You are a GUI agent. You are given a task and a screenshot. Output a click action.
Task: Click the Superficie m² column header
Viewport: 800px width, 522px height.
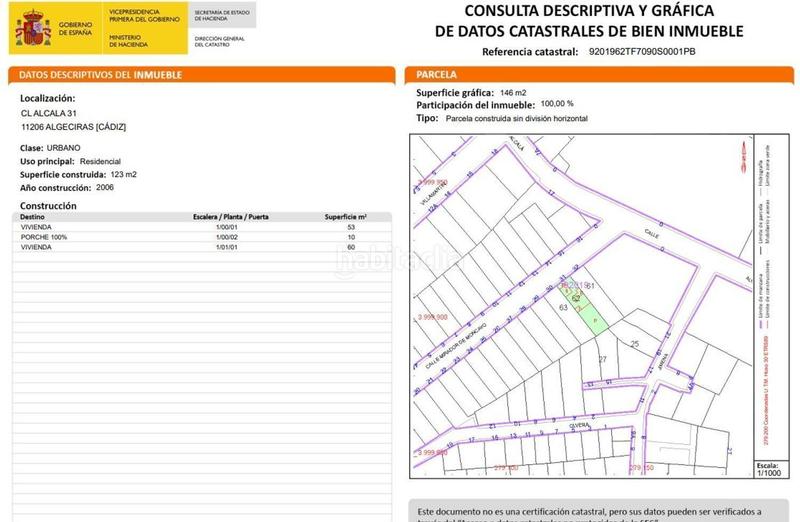(346, 216)
